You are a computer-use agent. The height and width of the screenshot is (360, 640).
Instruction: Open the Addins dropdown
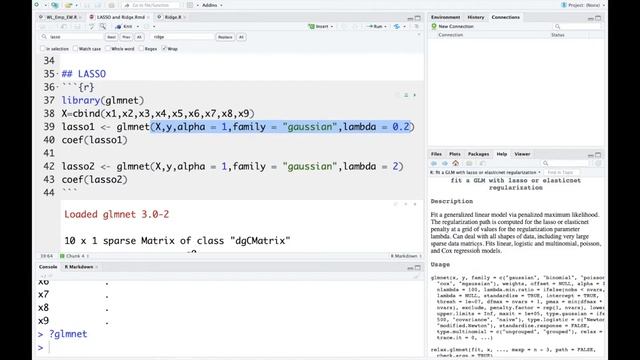212,5
